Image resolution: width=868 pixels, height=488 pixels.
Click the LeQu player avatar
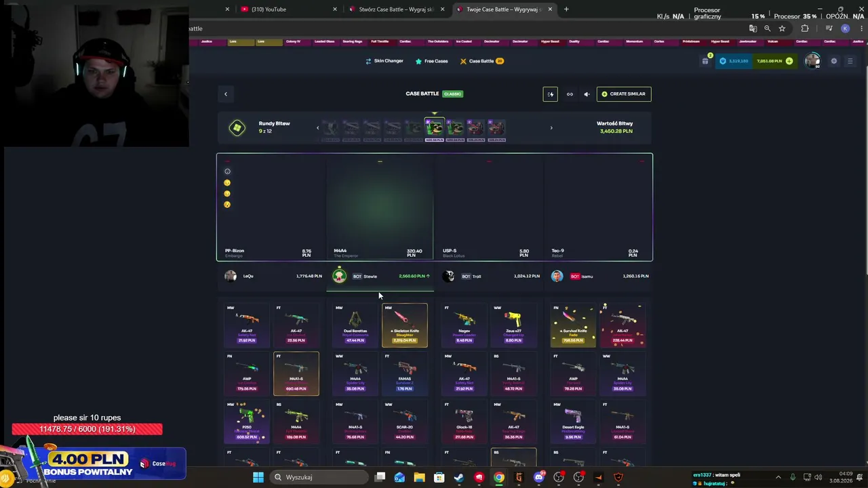click(x=231, y=276)
